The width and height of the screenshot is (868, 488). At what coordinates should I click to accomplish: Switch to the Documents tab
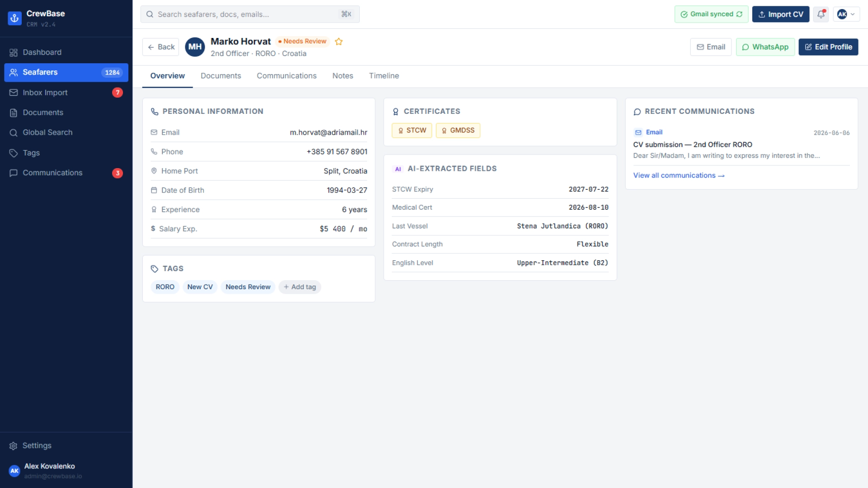(x=221, y=76)
